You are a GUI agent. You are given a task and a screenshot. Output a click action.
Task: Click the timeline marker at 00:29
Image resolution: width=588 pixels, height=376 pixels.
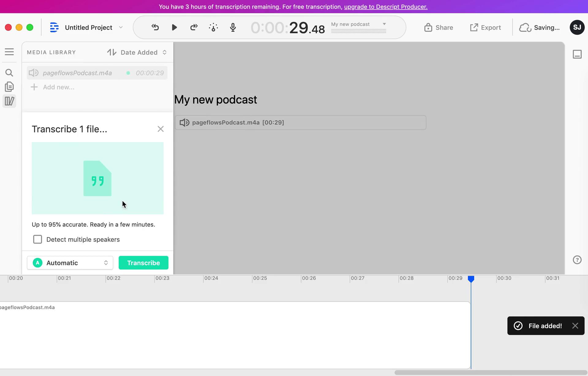[471, 278]
